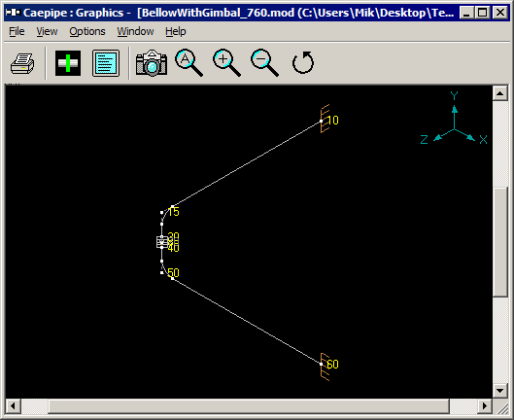The width and height of the screenshot is (514, 420).
Task: Open the Options menu
Action: pyautogui.click(x=87, y=31)
